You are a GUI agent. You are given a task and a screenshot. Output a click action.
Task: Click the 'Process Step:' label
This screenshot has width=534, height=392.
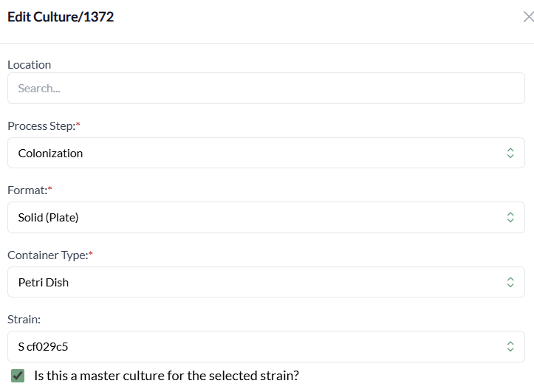coord(41,125)
